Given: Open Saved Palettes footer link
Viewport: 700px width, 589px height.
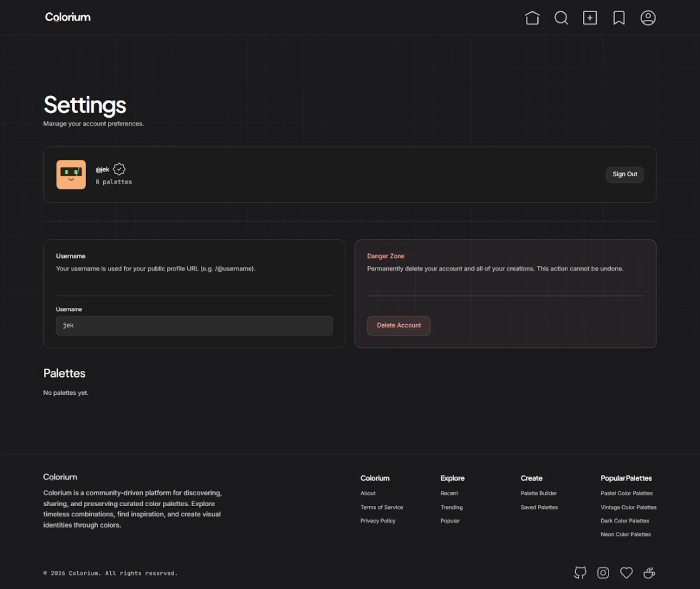Looking at the screenshot, I should (x=539, y=507).
